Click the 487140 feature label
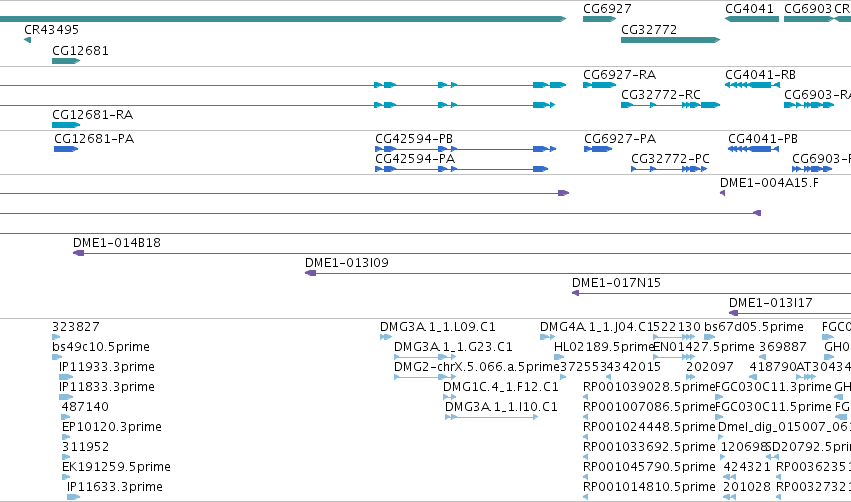Viewport: 851px width, 502px height. 85,407
